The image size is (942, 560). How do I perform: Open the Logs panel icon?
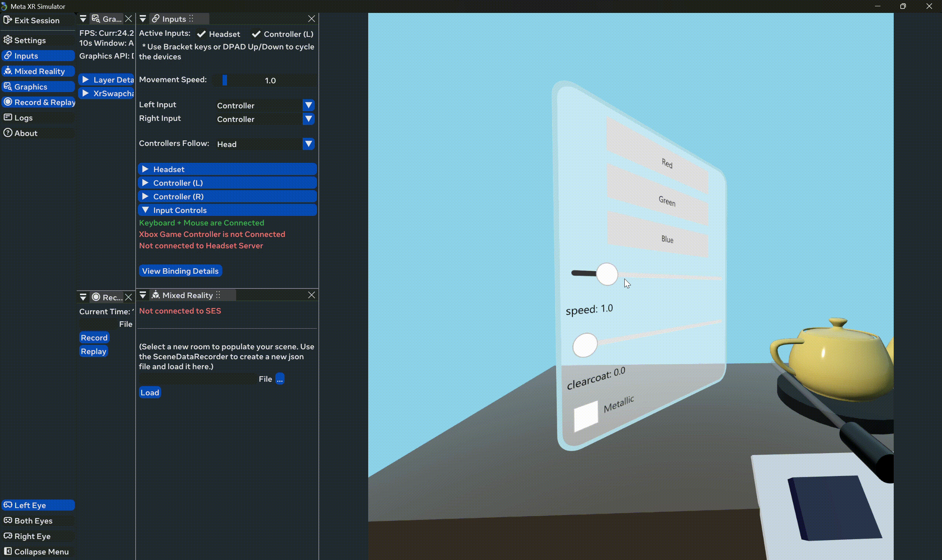[x=7, y=118]
